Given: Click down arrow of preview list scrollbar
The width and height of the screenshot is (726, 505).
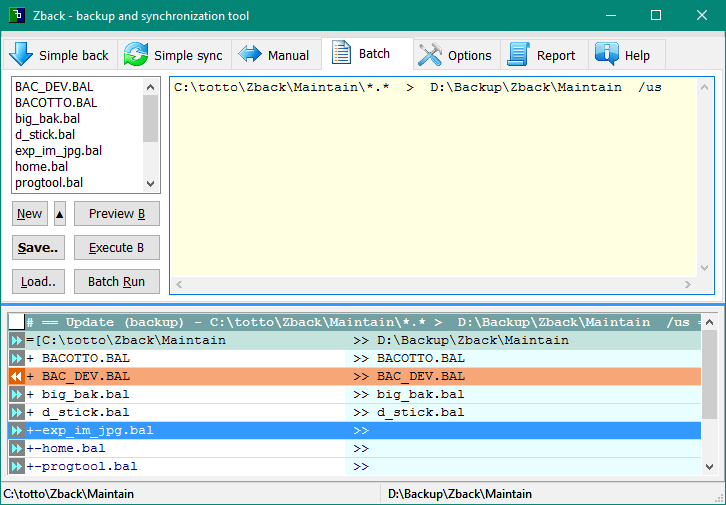Looking at the screenshot, I should coord(709,467).
